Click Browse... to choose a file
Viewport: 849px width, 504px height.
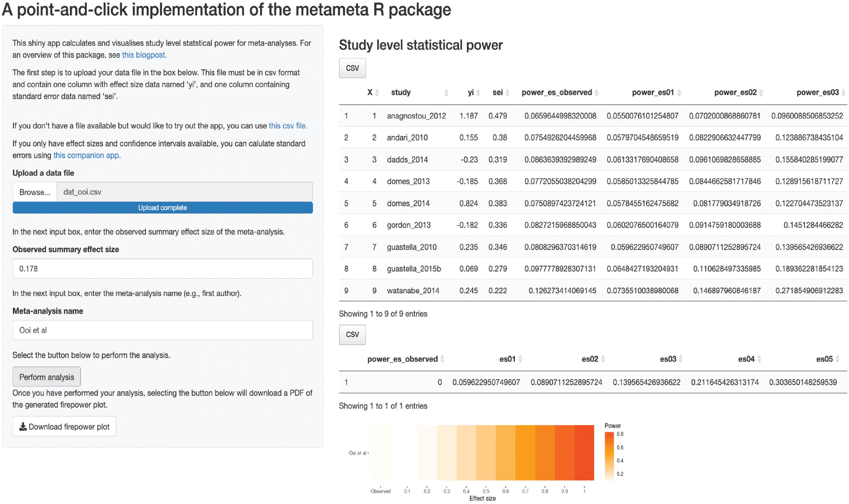35,192
